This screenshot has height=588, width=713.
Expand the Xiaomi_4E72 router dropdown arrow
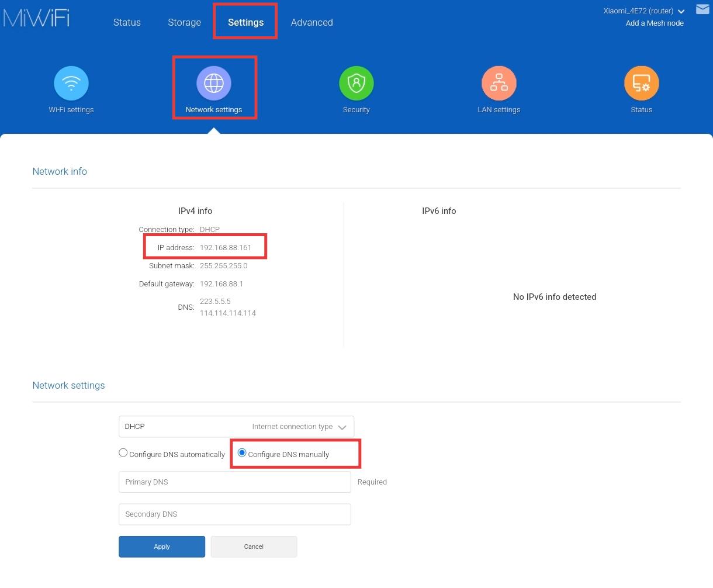pos(681,12)
